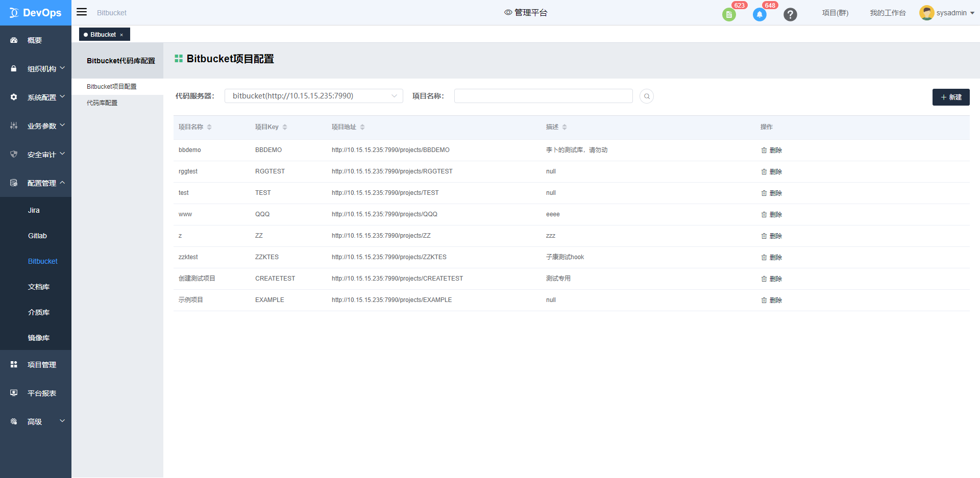Click the ZZ key cell
The width and height of the screenshot is (980, 478).
pos(259,236)
